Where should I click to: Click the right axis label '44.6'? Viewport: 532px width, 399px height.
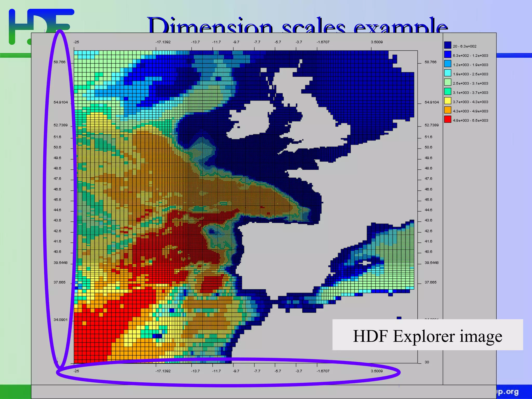(428, 210)
